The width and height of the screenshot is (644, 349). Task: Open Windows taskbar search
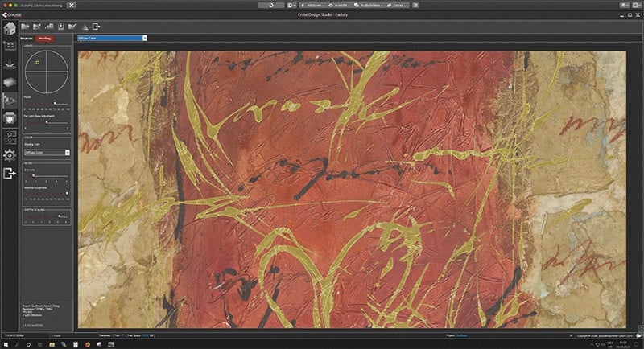[17, 345]
